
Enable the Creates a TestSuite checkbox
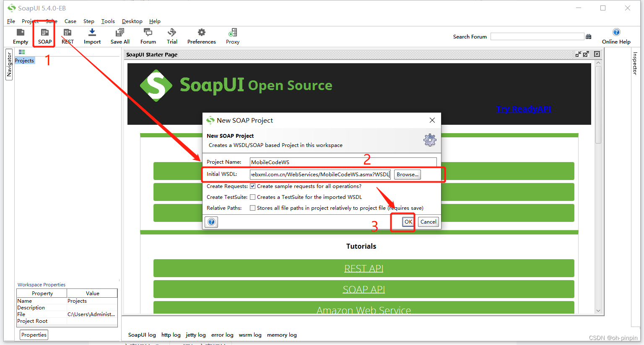[253, 197]
